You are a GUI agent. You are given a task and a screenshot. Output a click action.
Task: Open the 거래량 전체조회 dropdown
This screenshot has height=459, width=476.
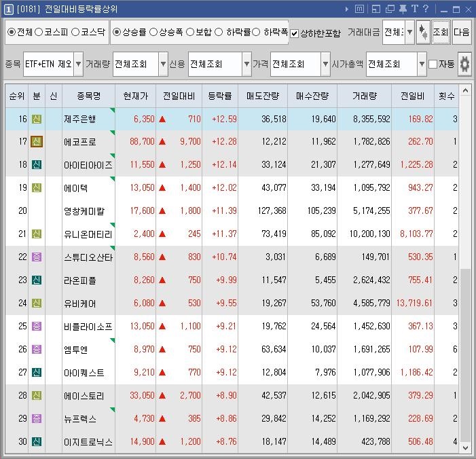(x=163, y=64)
